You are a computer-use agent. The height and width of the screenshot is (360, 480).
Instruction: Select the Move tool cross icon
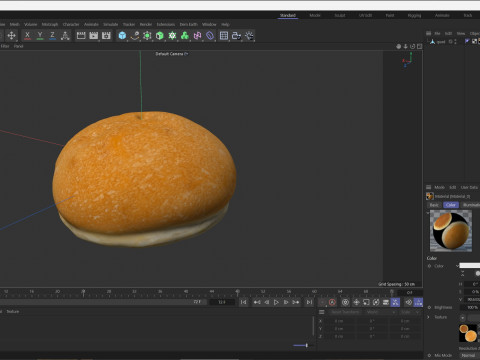coord(11,36)
